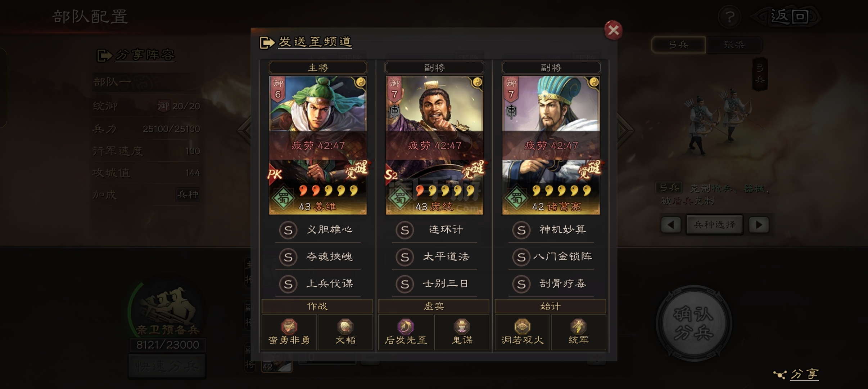
Task: Open the 后发先至 skill icon
Action: pyautogui.click(x=406, y=327)
